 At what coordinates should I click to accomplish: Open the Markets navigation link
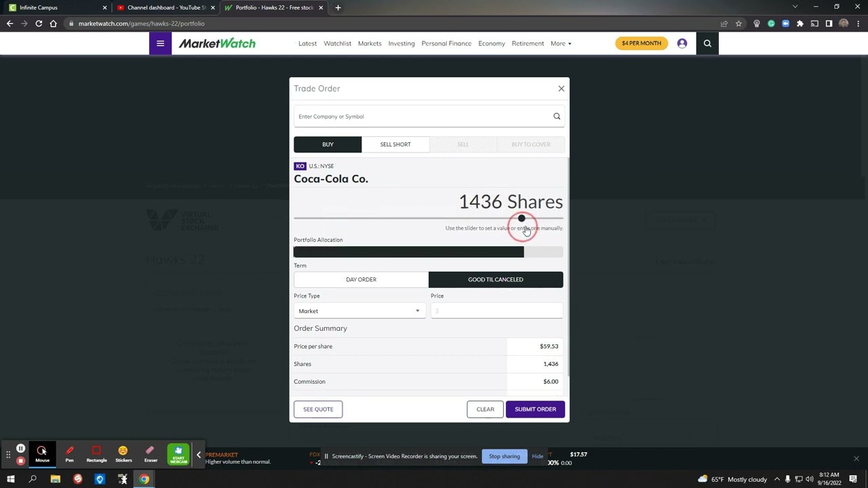point(370,43)
